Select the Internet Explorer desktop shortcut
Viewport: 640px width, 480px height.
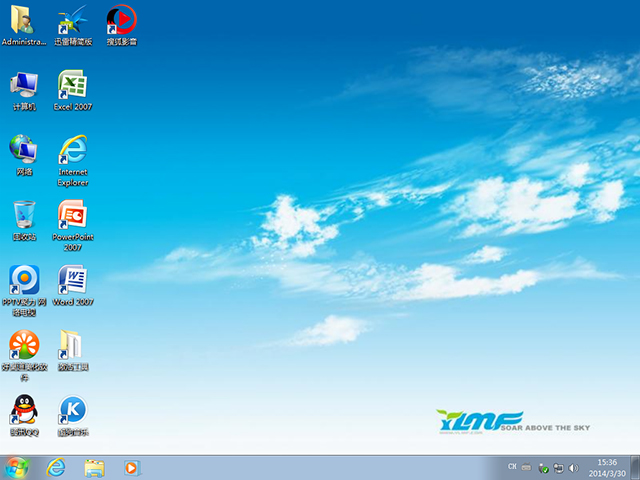pyautogui.click(x=72, y=151)
